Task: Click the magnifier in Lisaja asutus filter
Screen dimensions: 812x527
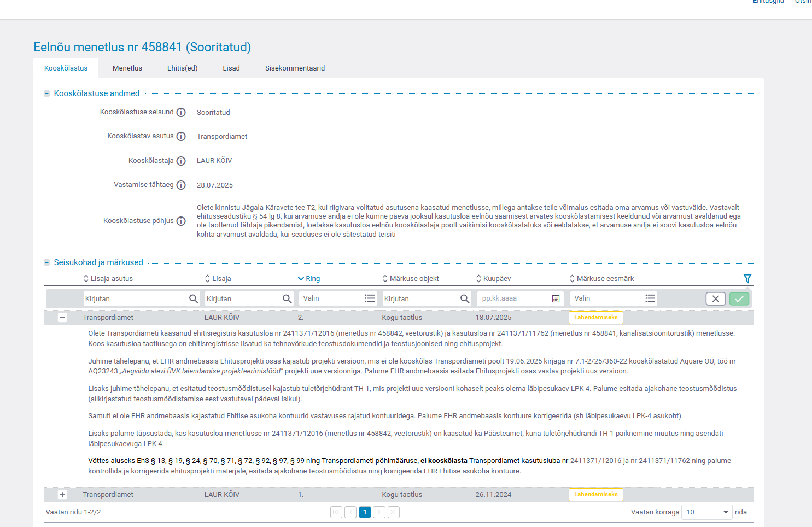Action: (x=194, y=299)
